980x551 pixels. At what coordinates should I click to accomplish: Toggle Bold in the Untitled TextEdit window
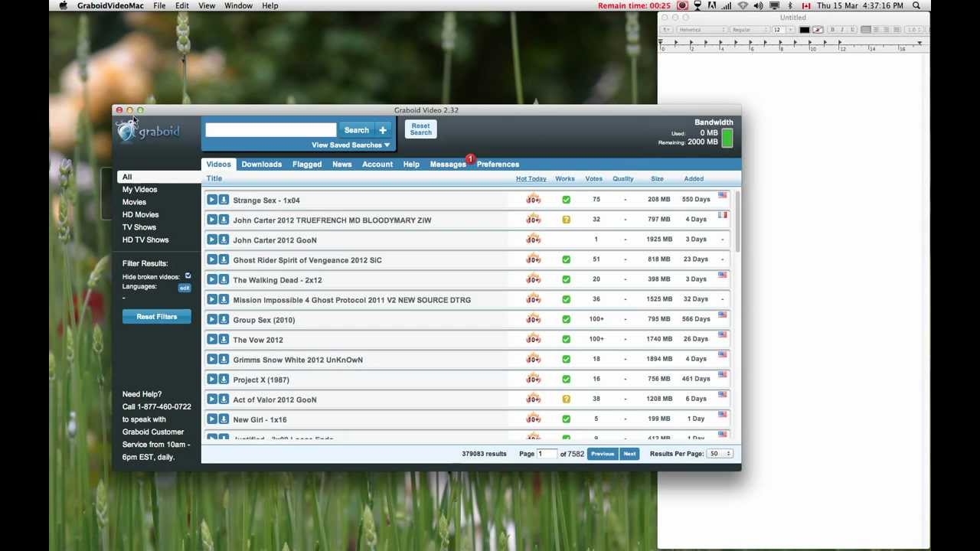click(x=832, y=30)
